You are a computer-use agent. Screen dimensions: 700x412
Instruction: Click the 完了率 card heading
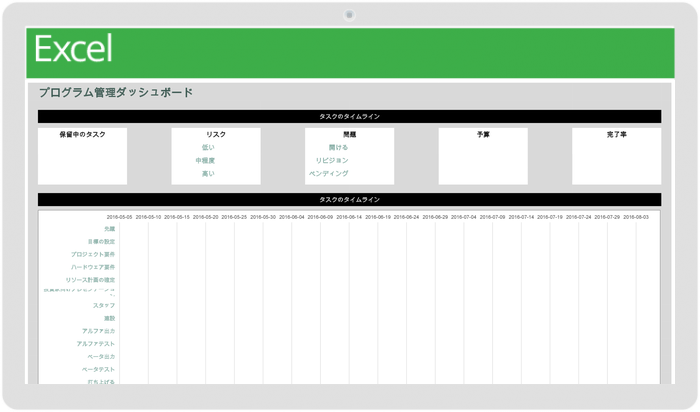[617, 134]
